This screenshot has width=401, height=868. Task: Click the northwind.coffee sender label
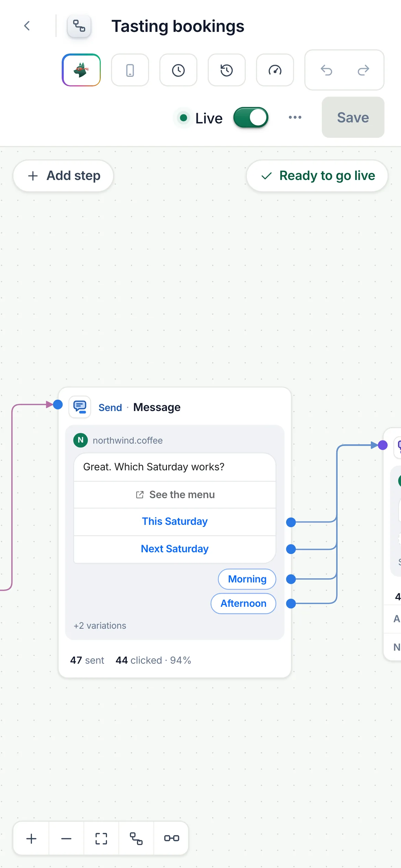pyautogui.click(x=128, y=440)
